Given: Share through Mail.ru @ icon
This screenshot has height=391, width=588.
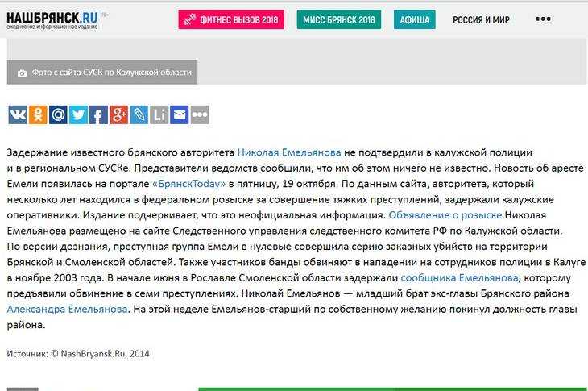Looking at the screenshot, I should click(58, 114).
